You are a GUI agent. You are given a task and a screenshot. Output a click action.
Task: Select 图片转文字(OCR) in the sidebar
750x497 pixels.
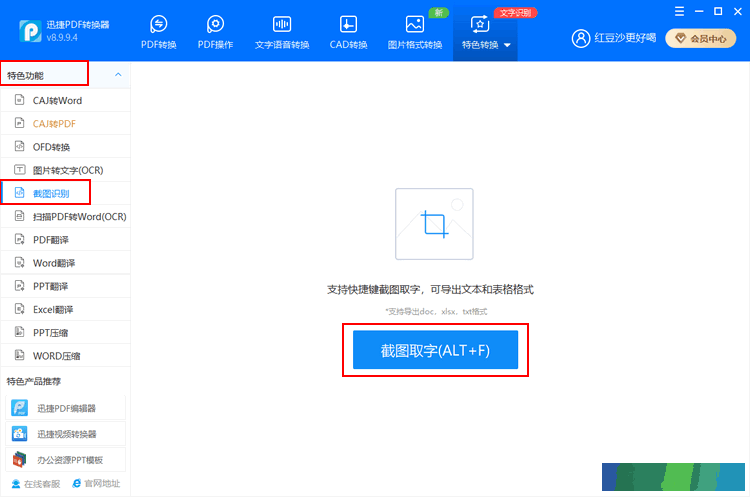(66, 170)
